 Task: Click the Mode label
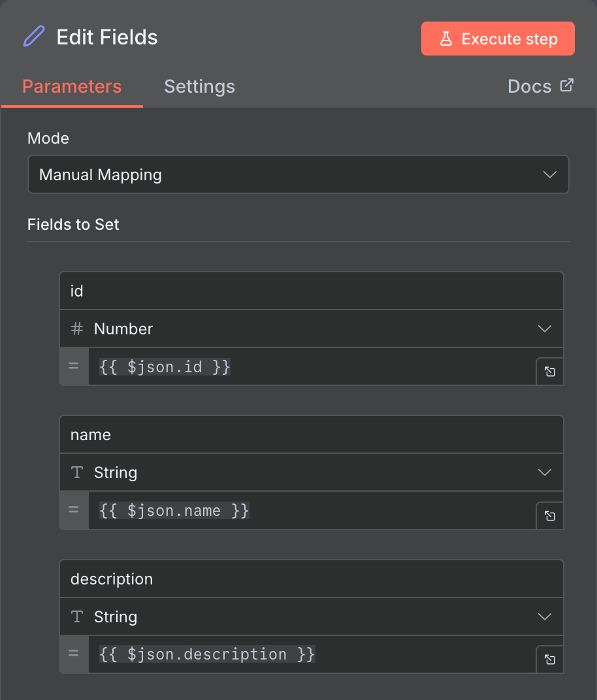[x=48, y=138]
